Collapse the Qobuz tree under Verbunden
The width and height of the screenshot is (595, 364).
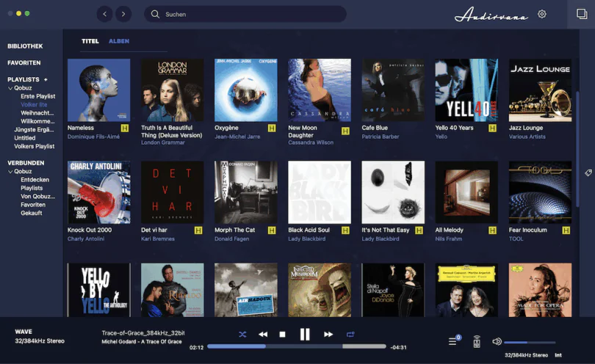(10, 172)
